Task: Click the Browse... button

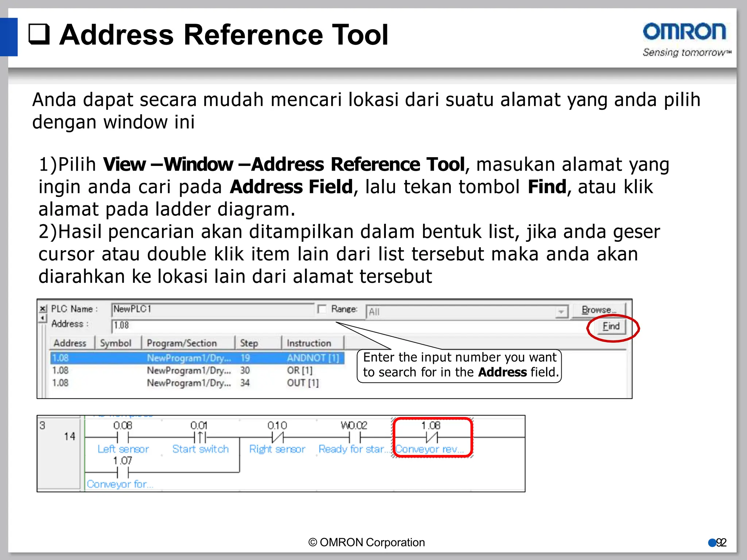Action: (x=599, y=310)
